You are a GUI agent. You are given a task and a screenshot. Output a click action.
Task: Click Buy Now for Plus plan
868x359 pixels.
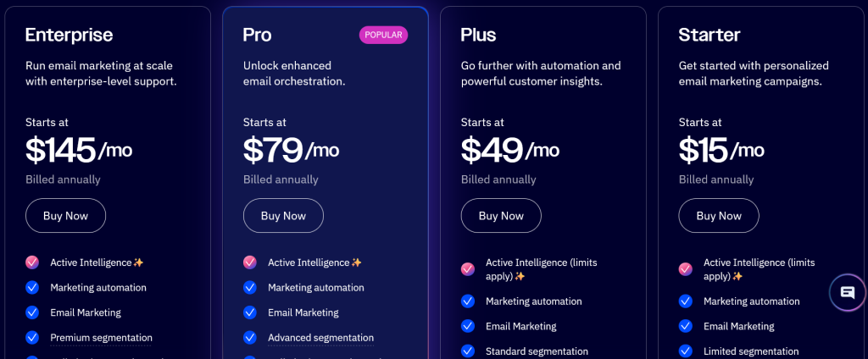coord(501,216)
